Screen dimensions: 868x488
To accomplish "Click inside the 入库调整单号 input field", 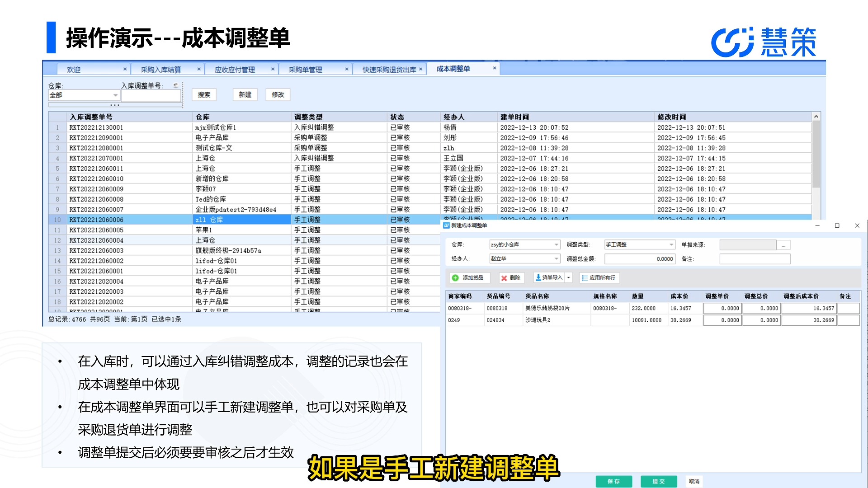I will 151,95.
